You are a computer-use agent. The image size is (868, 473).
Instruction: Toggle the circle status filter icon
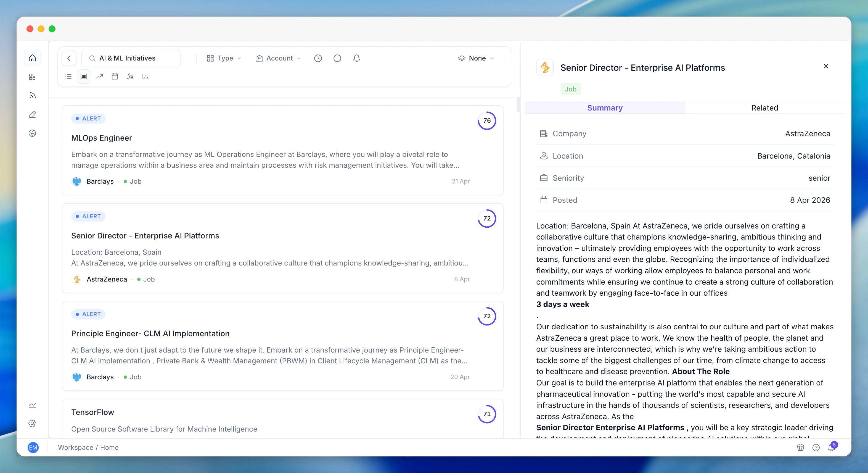tap(337, 58)
